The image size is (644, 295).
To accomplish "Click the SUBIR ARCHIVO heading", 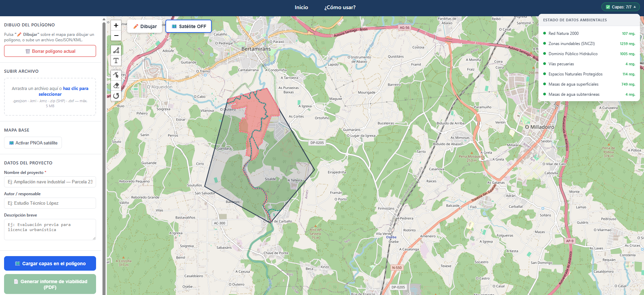I will pos(21,71).
